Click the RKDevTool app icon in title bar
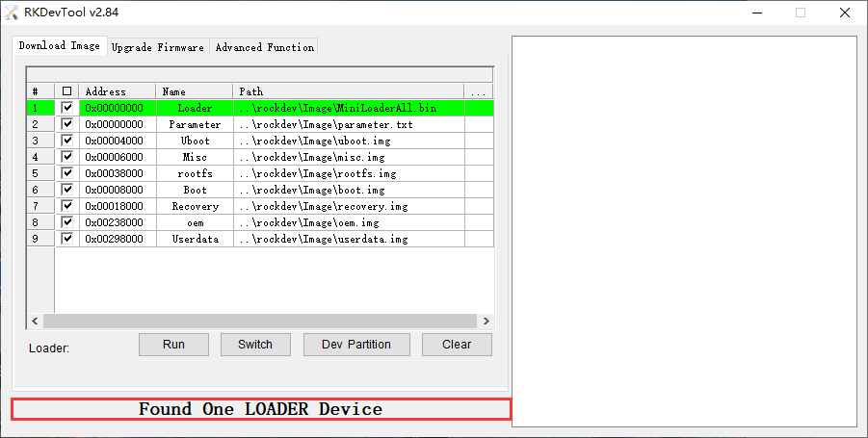Viewport: 868px width, 438px height. [13, 13]
